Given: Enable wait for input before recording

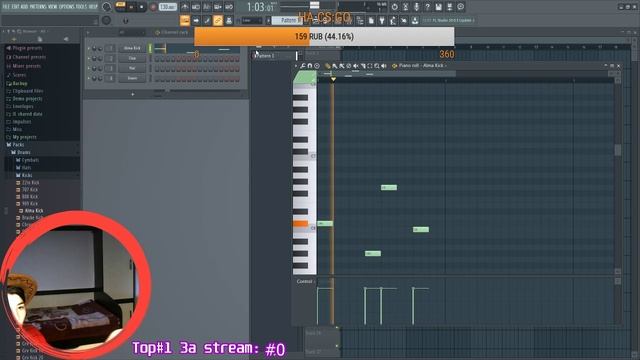Looking at the screenshot, I should pos(196,7).
